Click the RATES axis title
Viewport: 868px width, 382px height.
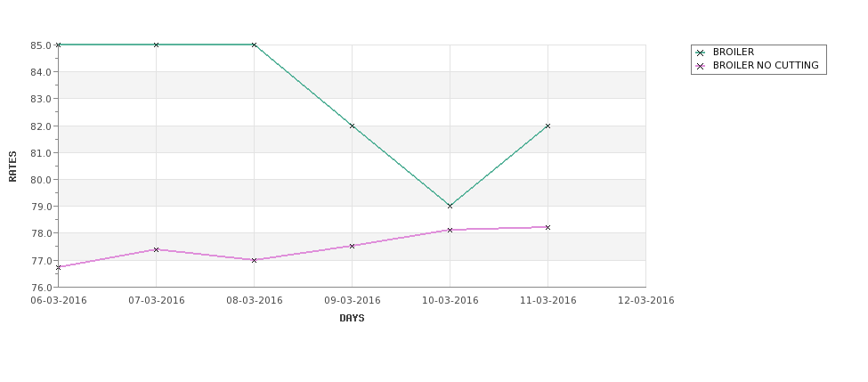[x=12, y=167]
